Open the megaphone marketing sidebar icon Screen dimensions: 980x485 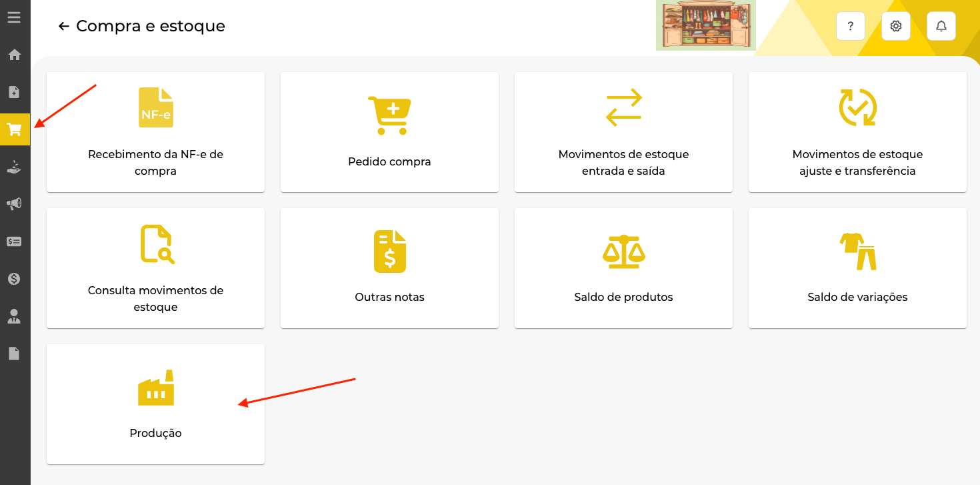14,204
